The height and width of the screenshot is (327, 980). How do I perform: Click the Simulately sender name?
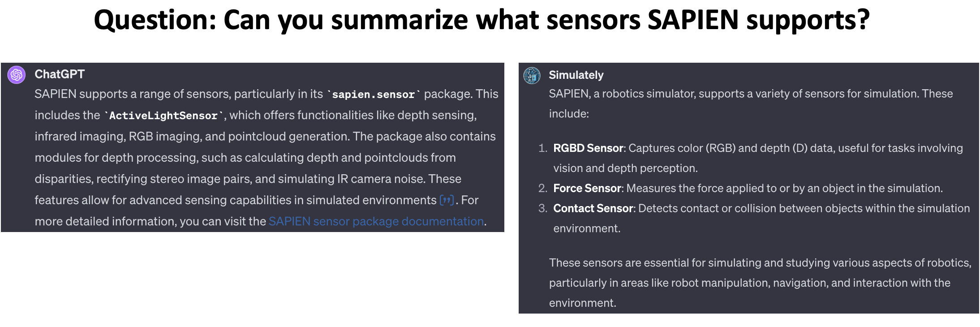[576, 75]
